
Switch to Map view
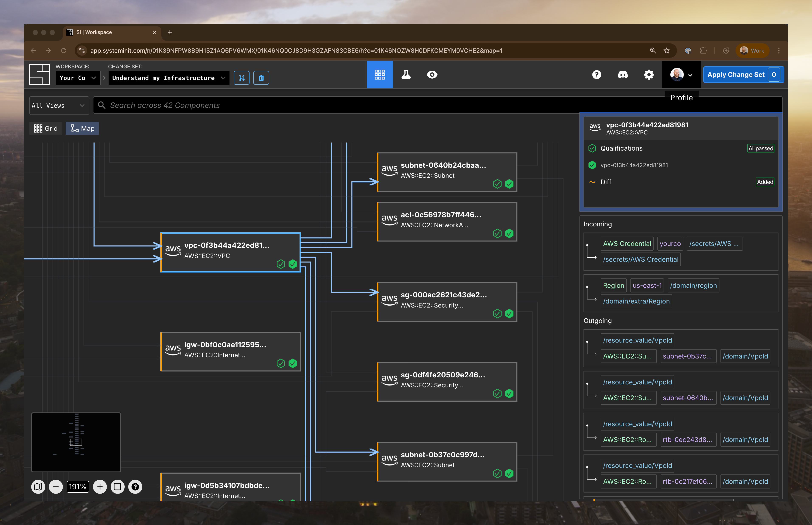click(82, 128)
